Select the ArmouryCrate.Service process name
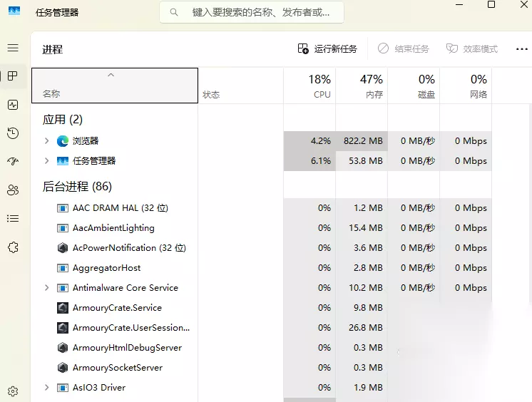The width and height of the screenshot is (532, 402). pos(117,308)
